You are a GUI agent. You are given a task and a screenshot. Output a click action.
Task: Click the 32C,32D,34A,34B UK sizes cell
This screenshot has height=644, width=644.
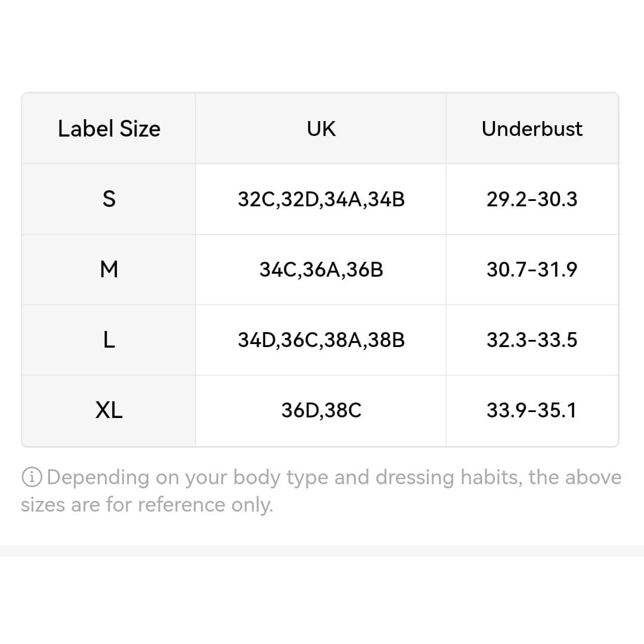(321, 199)
